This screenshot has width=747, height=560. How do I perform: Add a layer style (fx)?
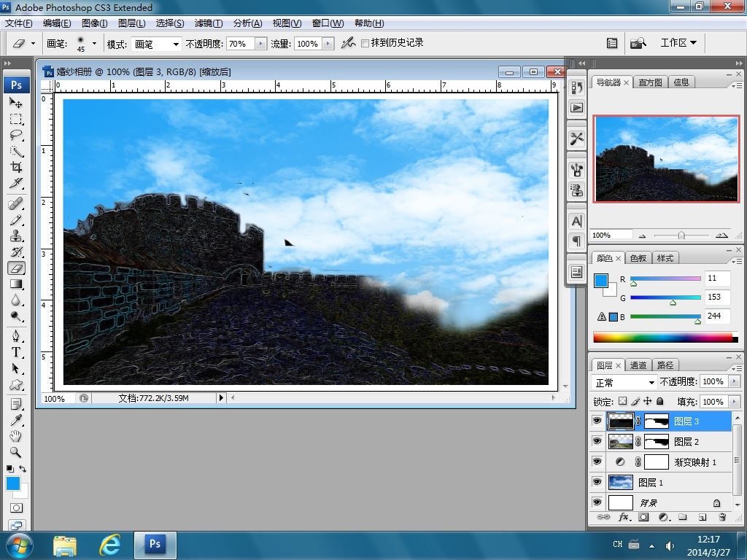coord(624,517)
